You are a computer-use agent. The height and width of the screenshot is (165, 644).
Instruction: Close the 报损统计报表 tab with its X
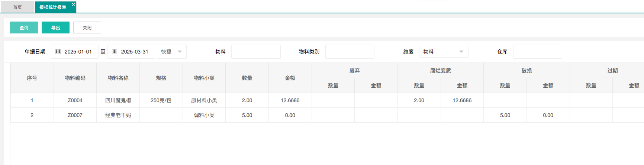73,4
